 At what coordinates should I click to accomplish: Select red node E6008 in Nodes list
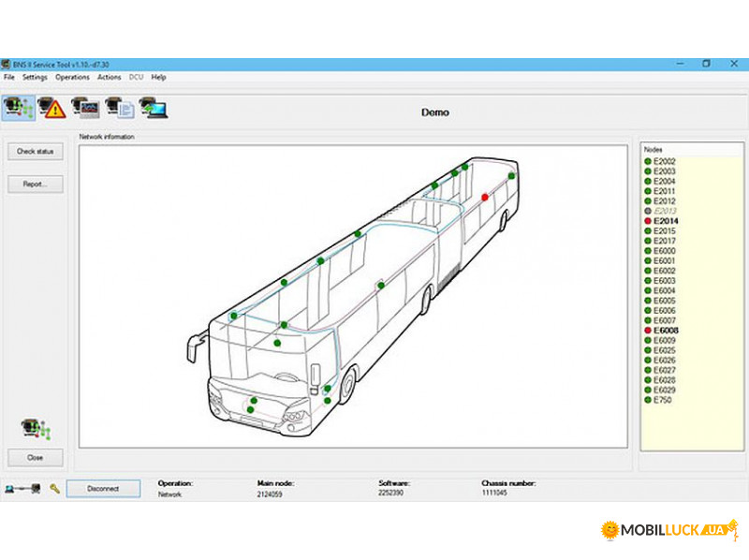pyautogui.click(x=666, y=331)
